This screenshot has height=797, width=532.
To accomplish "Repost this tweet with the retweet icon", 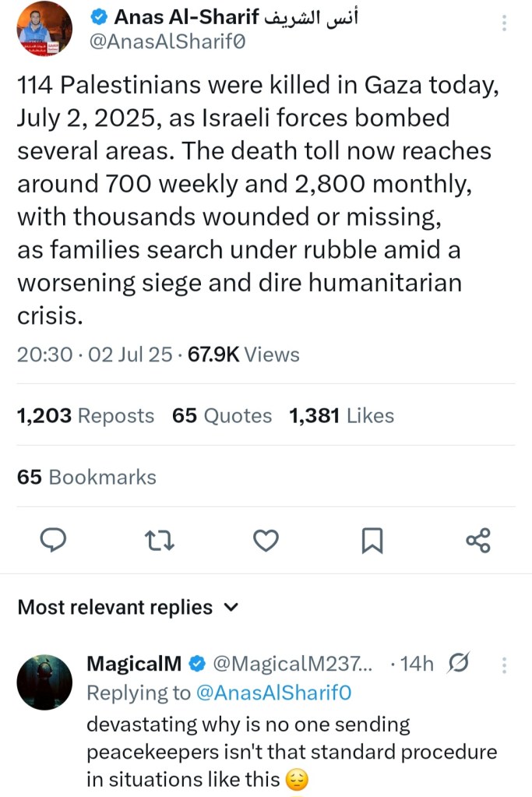I will pyautogui.click(x=160, y=540).
